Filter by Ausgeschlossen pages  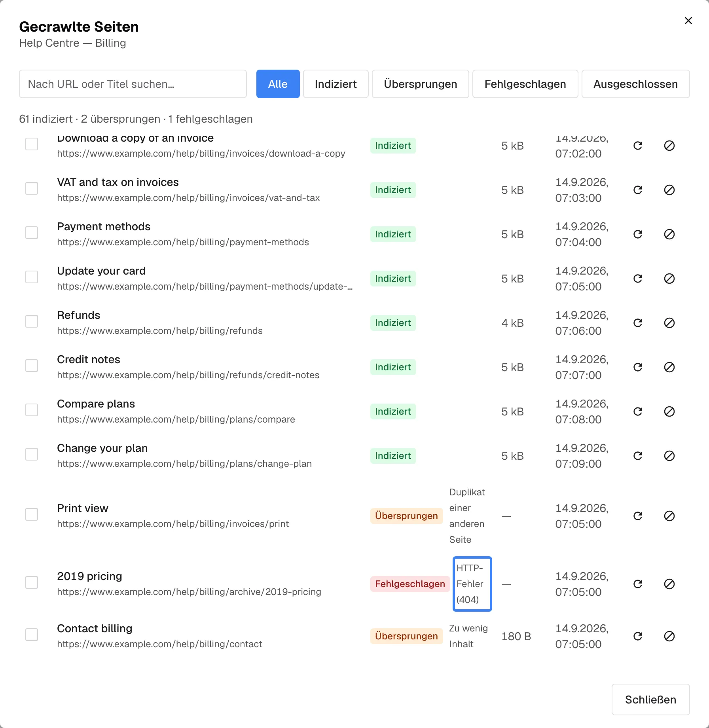click(x=635, y=84)
